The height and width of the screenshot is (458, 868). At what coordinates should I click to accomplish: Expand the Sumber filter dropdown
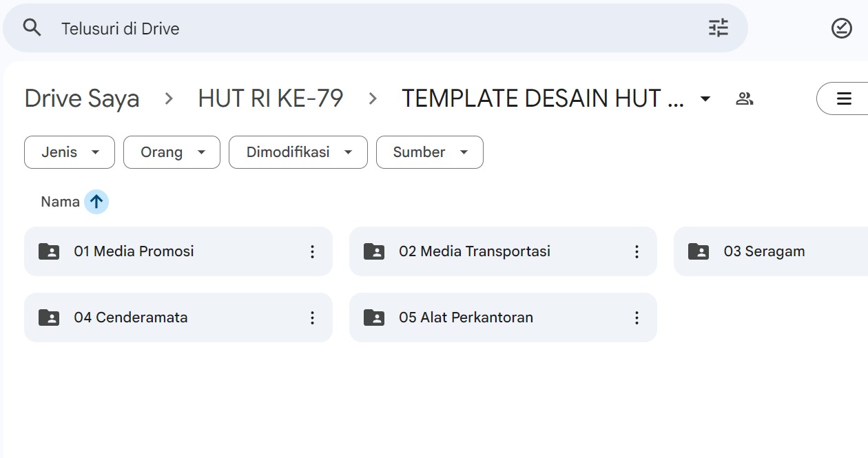tap(429, 152)
